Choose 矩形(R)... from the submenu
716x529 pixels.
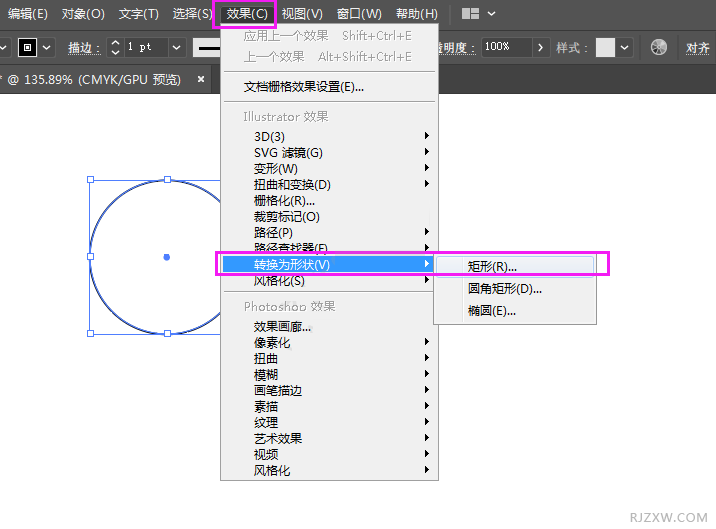point(515,266)
